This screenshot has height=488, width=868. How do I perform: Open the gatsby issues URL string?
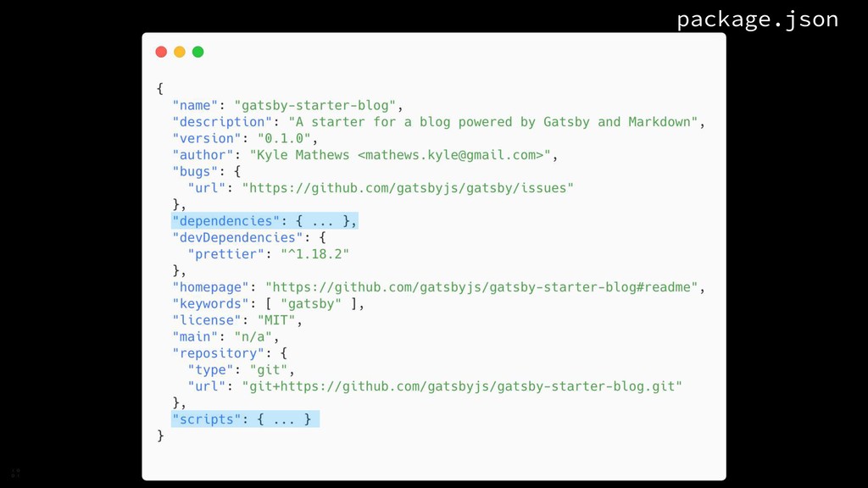click(x=408, y=188)
